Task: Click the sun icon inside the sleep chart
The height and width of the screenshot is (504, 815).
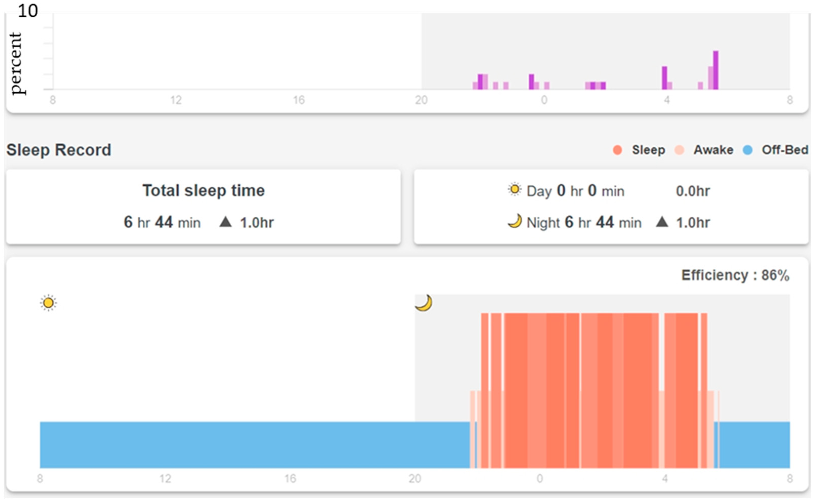Action: pos(48,303)
